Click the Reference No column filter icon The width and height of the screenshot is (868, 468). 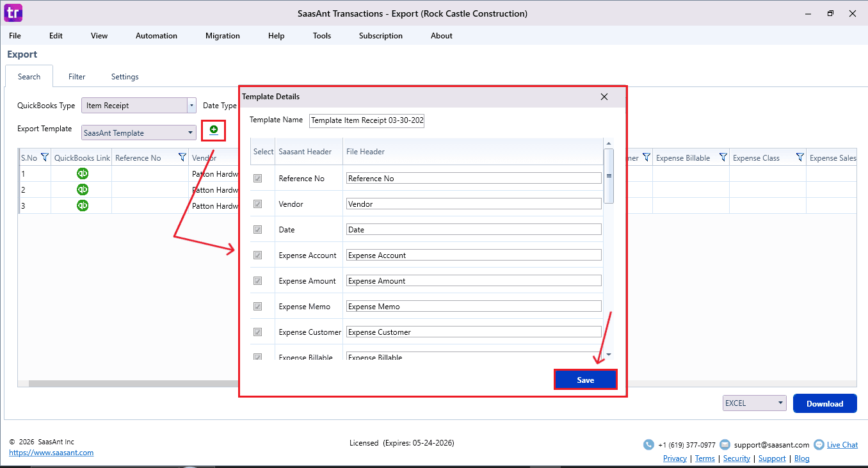(x=182, y=157)
